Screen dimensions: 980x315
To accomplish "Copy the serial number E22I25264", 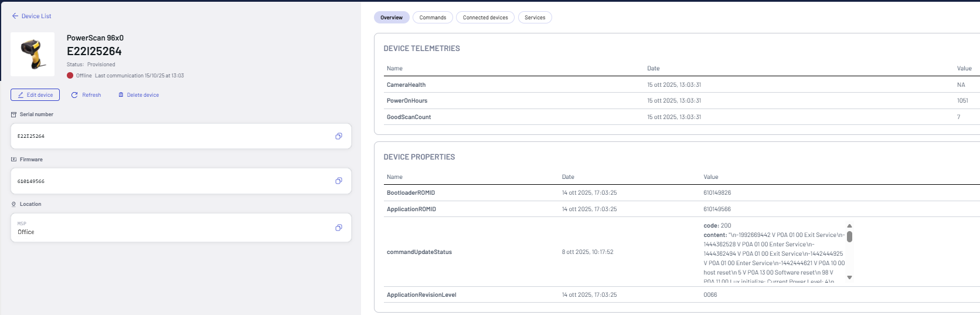I will [339, 136].
